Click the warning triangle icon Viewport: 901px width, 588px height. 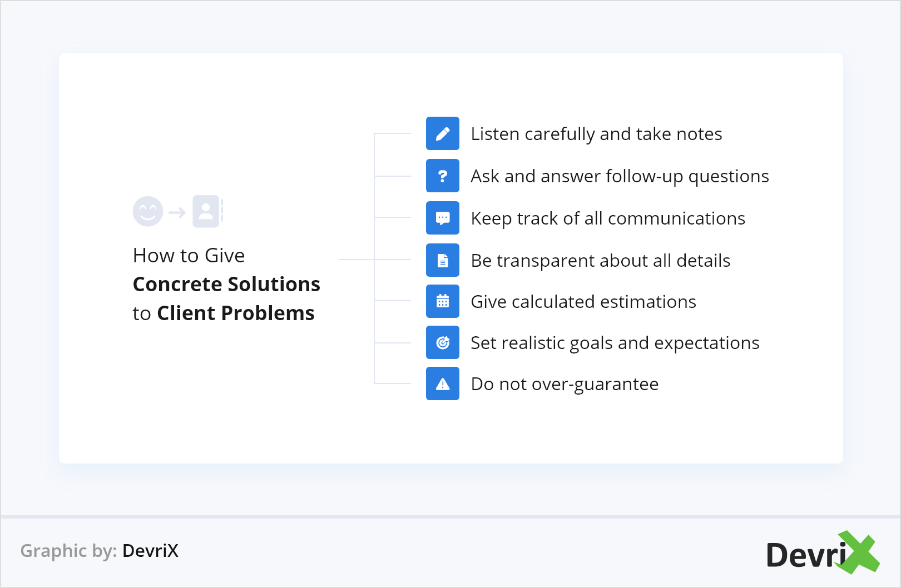tap(443, 383)
